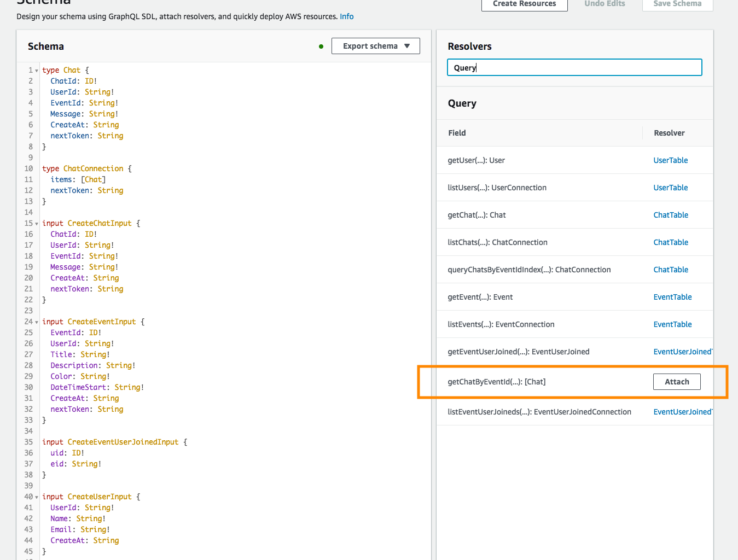Click the Field column header

[457, 133]
